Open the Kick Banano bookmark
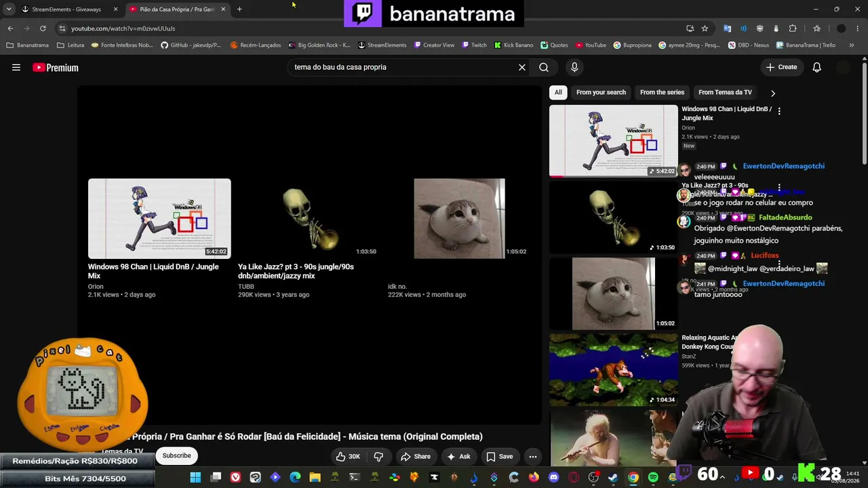Viewport: 868px width, 488px height. (513, 45)
